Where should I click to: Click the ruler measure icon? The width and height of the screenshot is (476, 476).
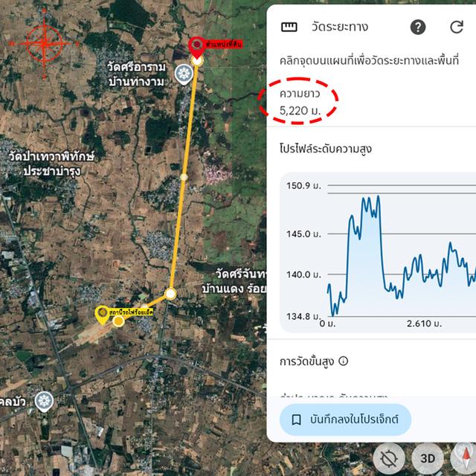(289, 28)
